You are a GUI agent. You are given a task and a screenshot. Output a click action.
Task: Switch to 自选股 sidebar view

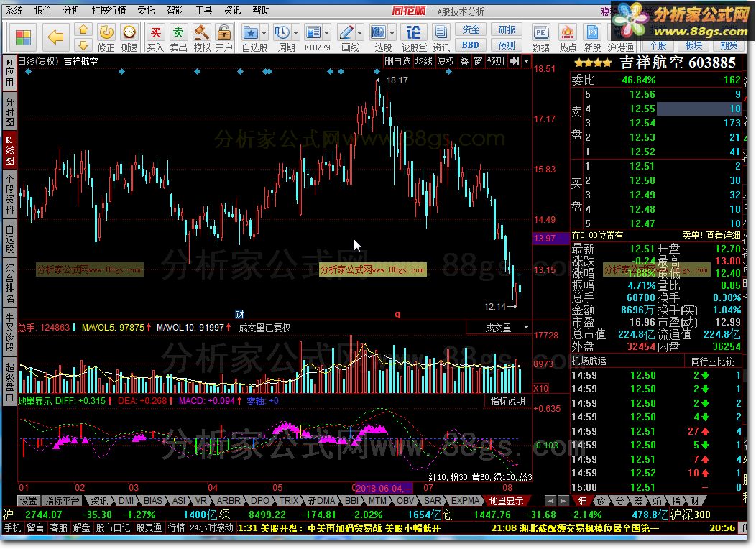[x=9, y=239]
